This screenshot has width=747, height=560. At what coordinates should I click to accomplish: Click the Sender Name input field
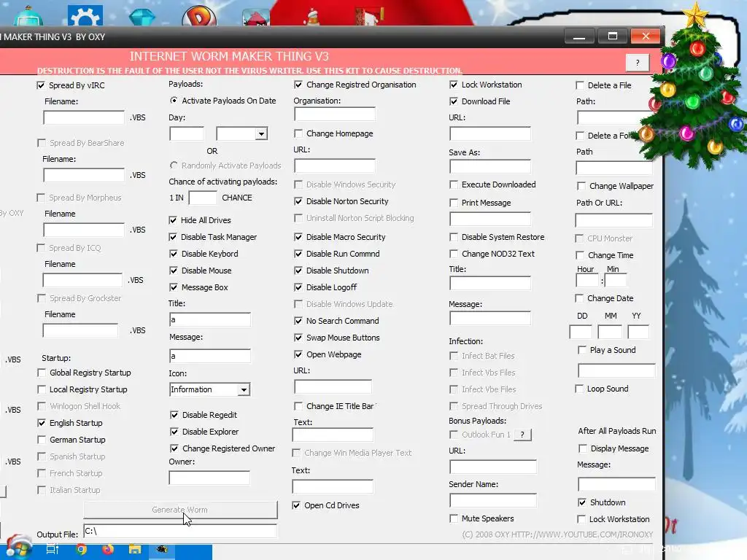[493, 500]
